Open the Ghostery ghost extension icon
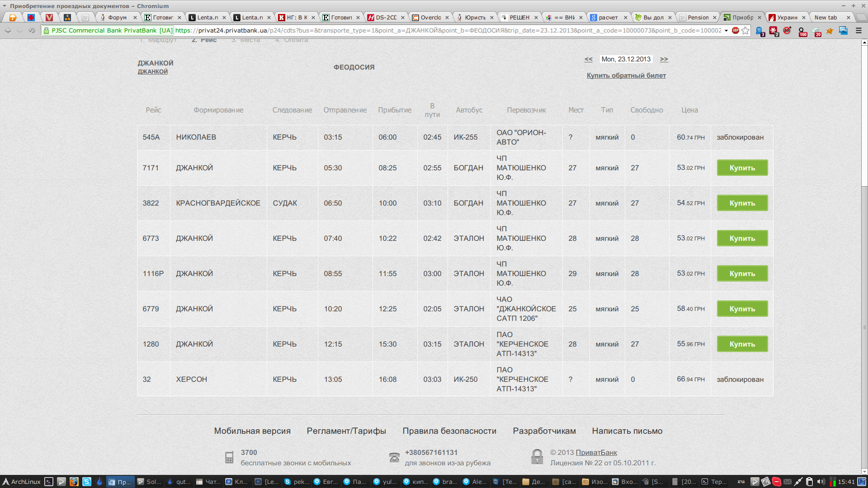The width and height of the screenshot is (868, 488). click(759, 31)
